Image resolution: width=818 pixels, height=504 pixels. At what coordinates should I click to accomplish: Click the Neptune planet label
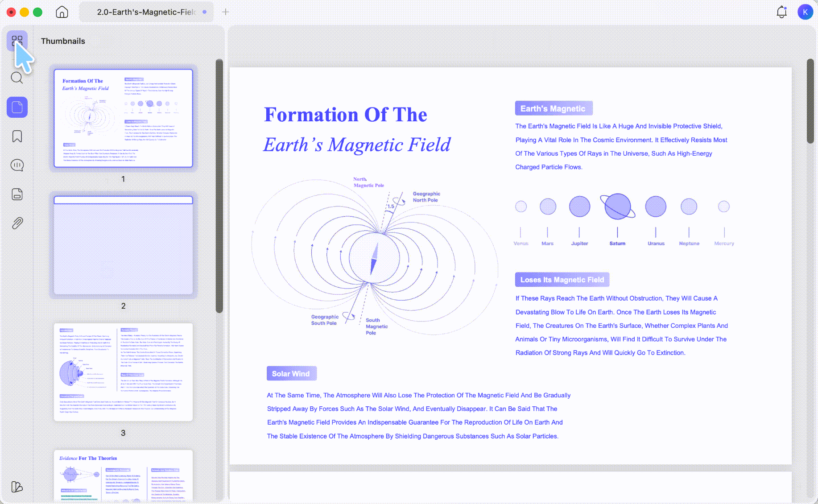[689, 244]
